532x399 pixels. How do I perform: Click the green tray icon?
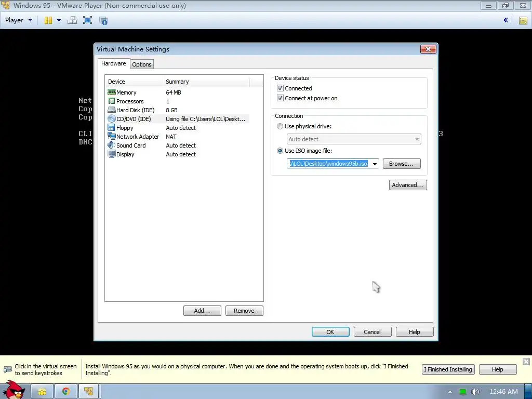point(463,392)
